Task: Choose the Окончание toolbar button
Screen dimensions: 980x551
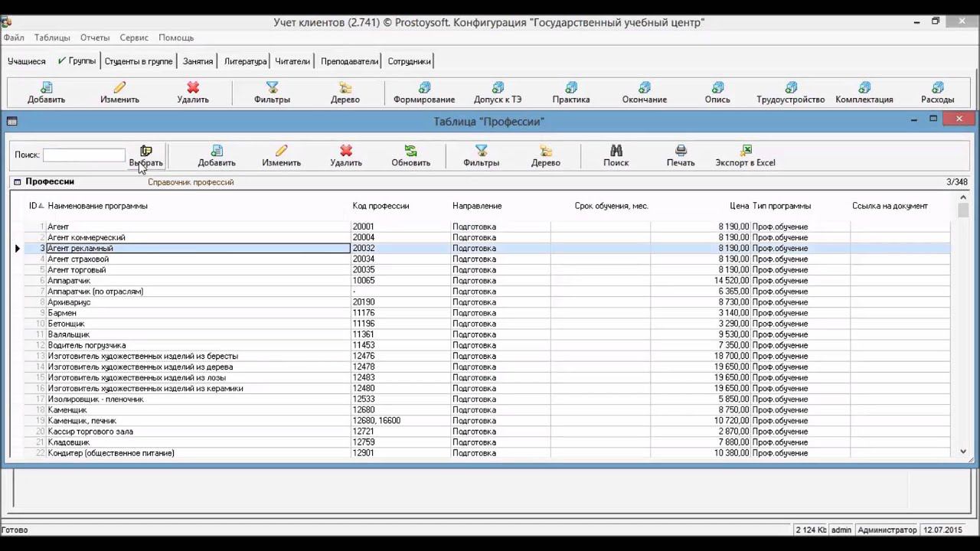Action: (x=645, y=93)
